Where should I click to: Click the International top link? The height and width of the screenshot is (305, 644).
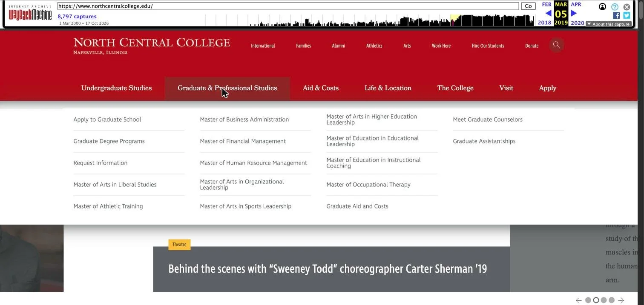point(263,46)
